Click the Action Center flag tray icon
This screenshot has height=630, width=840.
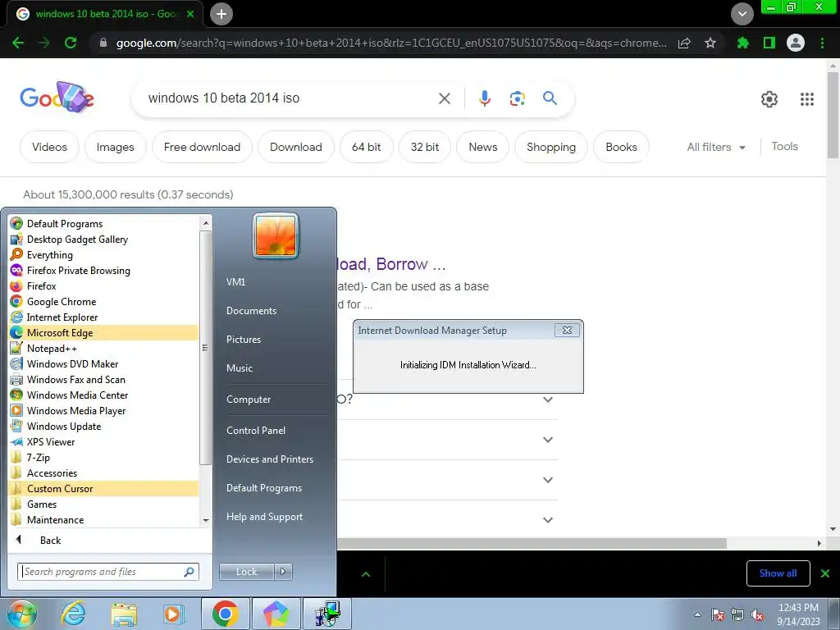[718, 615]
